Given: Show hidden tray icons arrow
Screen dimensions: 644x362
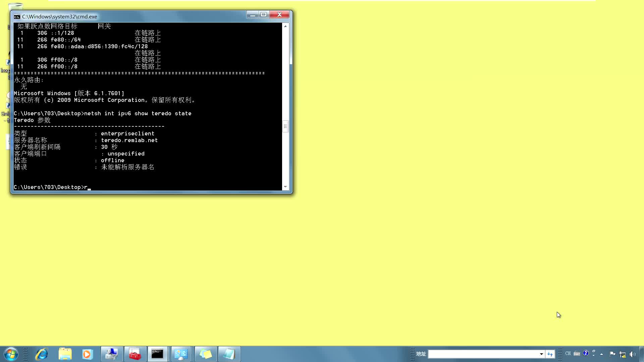Looking at the screenshot, I should pyautogui.click(x=601, y=354).
